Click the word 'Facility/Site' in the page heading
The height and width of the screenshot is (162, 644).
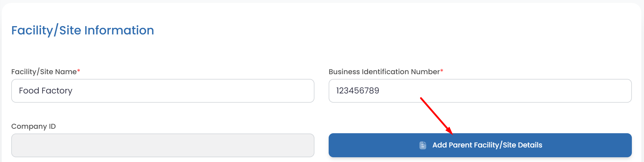pos(46,30)
